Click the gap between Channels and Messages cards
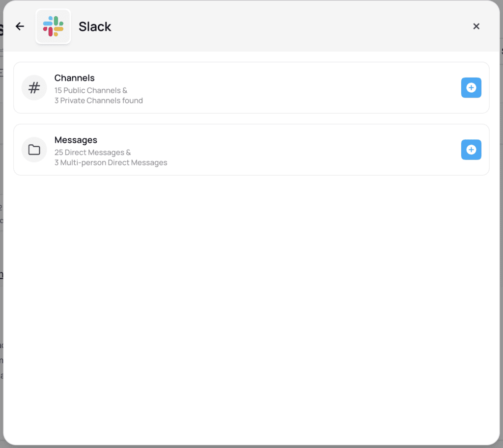The width and height of the screenshot is (503, 448). tap(251, 119)
